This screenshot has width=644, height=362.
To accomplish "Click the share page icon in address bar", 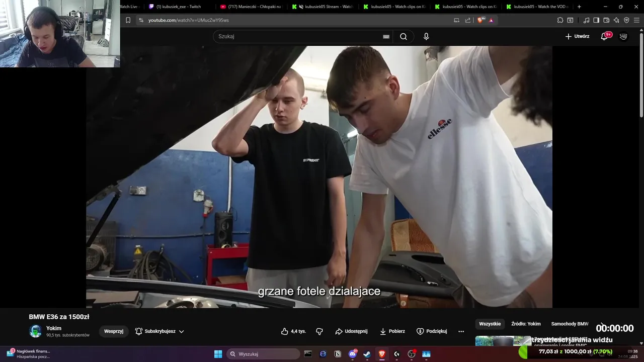I will [x=468, y=20].
